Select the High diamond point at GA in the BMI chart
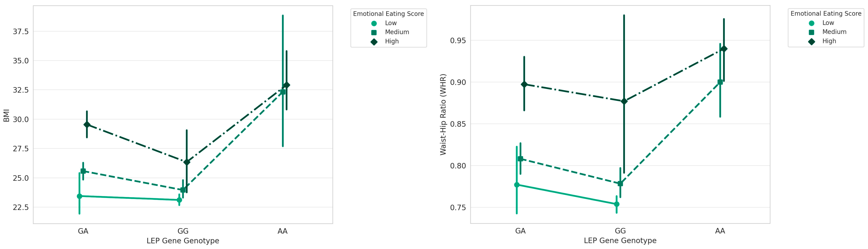Image resolution: width=868 pixels, height=249 pixels. [x=87, y=124]
